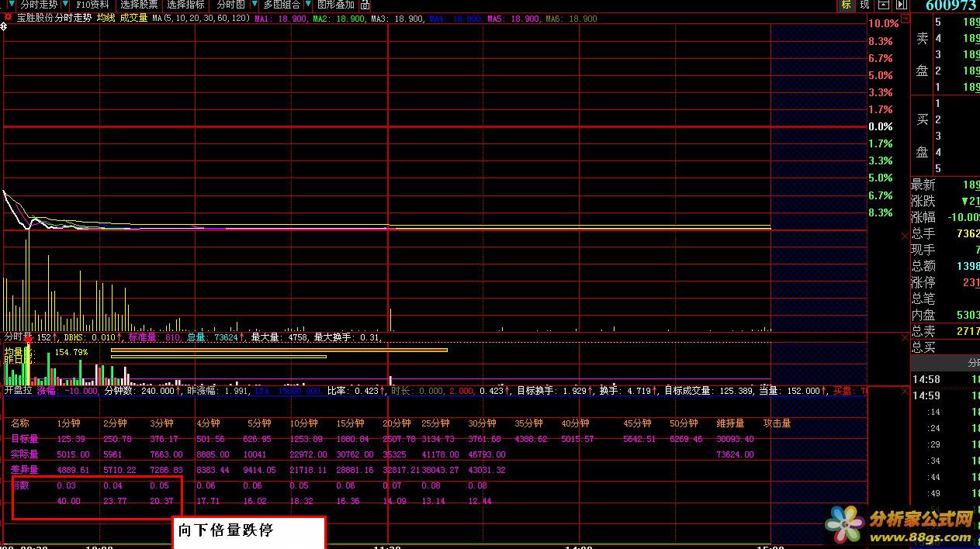980x549 pixels.
Task: Click the 最新 latest price row
Action: pyautogui.click(x=945, y=185)
